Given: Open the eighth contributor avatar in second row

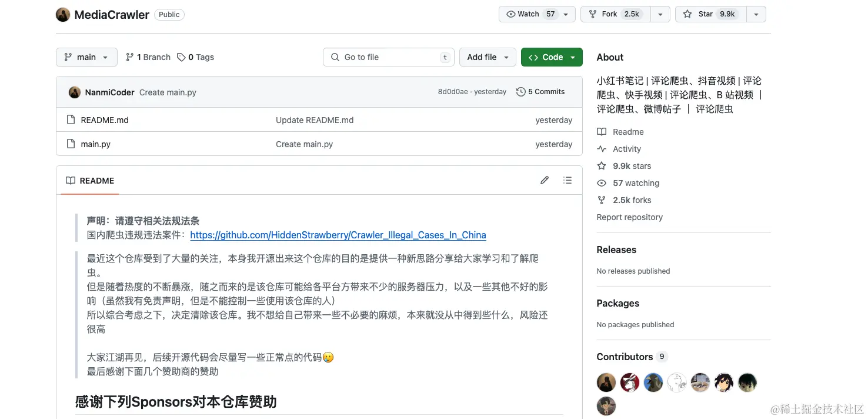Looking at the screenshot, I should tap(606, 406).
